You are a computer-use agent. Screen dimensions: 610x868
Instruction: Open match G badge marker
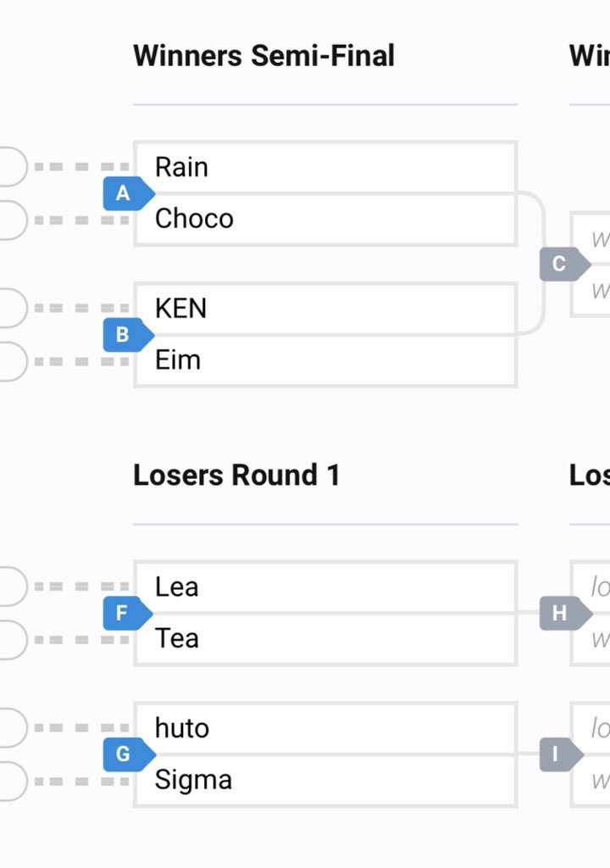(x=129, y=754)
